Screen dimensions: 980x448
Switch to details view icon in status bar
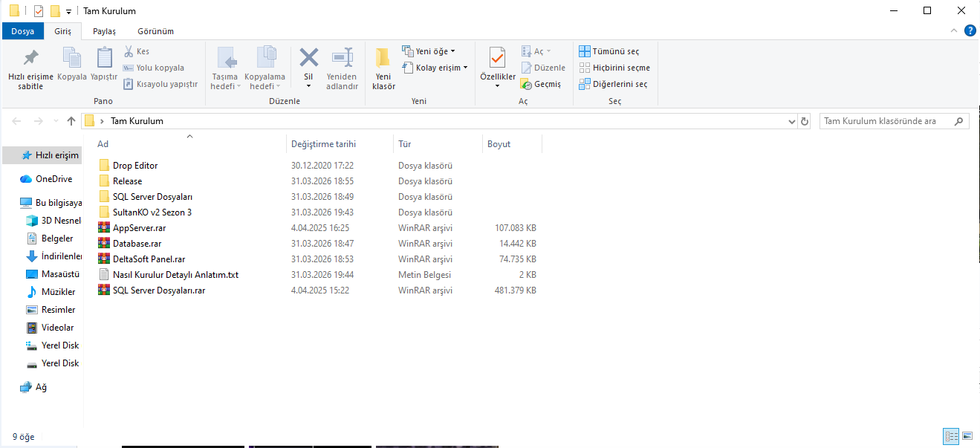tap(951, 436)
